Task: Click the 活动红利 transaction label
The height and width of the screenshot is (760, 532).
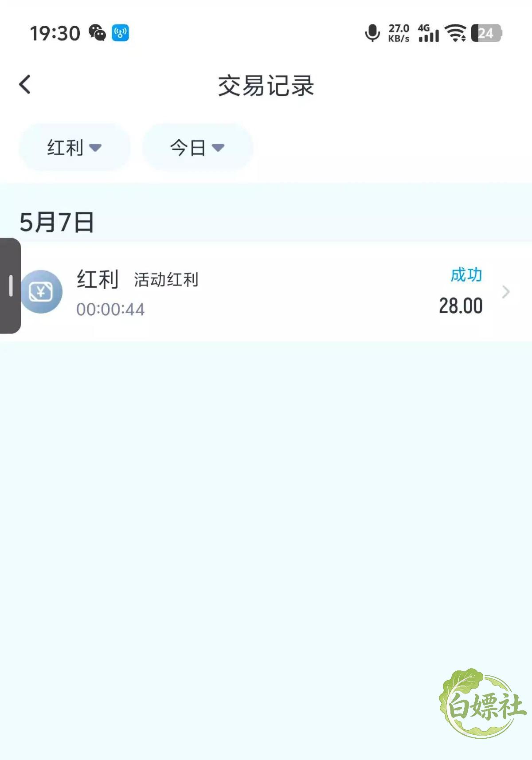Action: coord(166,280)
